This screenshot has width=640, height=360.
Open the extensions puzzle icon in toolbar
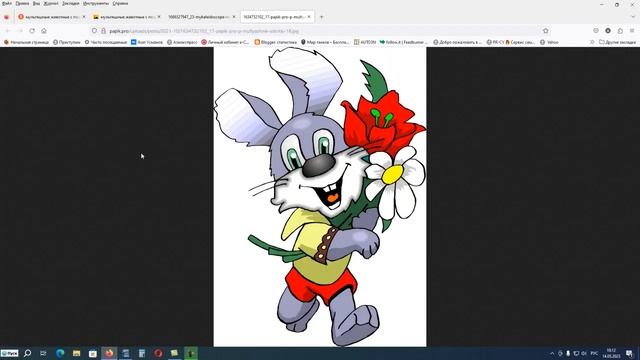pos(620,31)
